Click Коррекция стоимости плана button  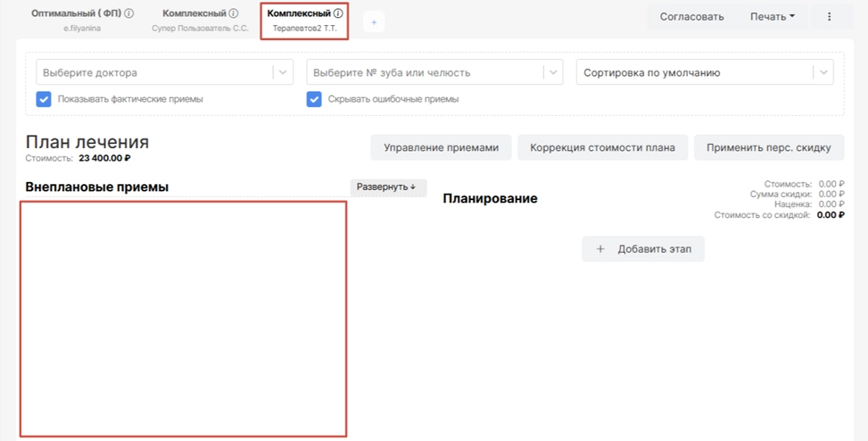coord(602,147)
